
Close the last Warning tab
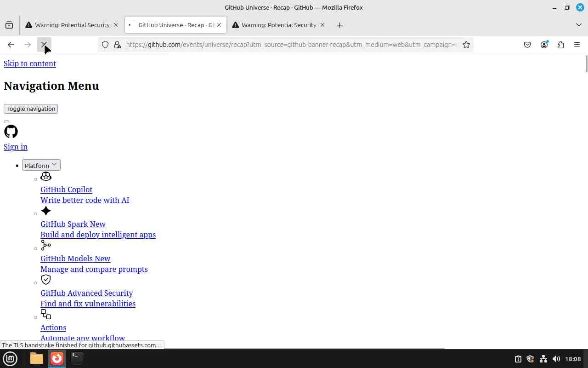tap(322, 25)
